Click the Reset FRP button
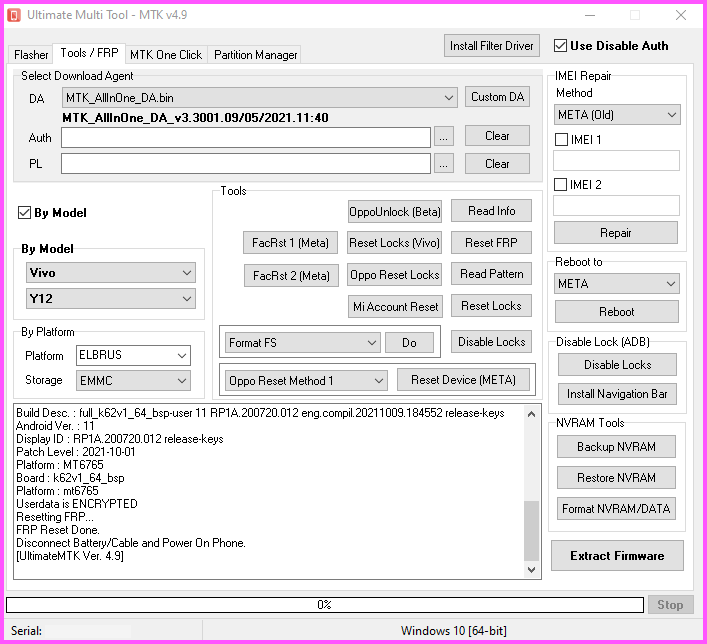The width and height of the screenshot is (707, 644). click(491, 243)
